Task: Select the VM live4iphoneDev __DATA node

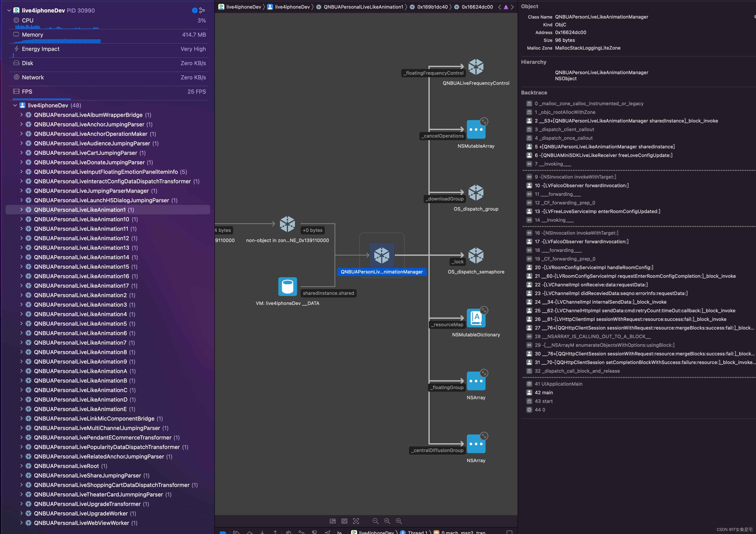Action: 287,287
